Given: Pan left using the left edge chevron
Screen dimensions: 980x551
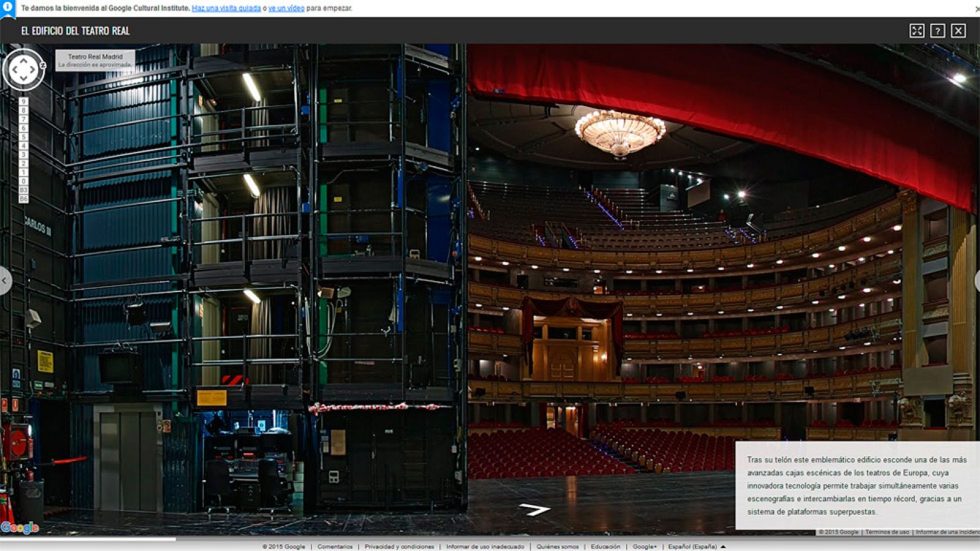Looking at the screenshot, I should [x=4, y=280].
